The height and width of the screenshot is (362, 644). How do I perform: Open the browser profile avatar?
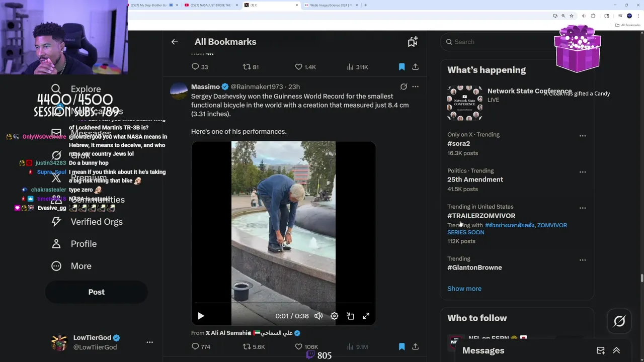point(629,16)
